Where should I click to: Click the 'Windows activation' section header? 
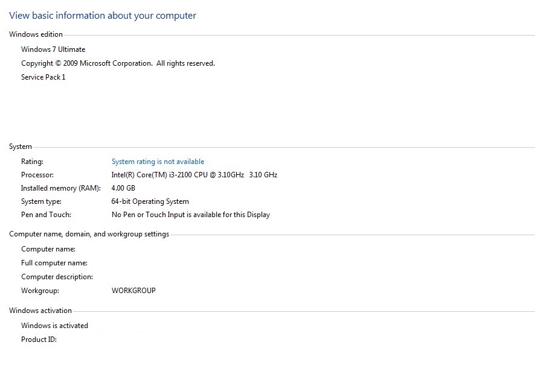click(40, 311)
